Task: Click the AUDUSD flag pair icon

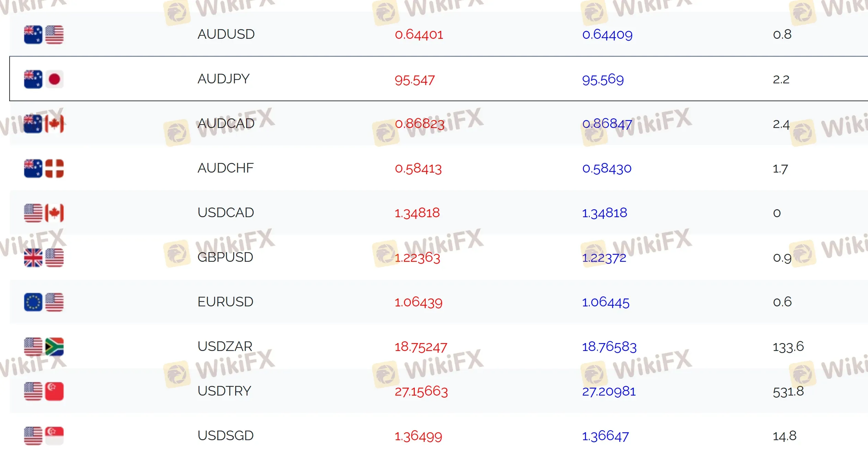Action: (44, 35)
